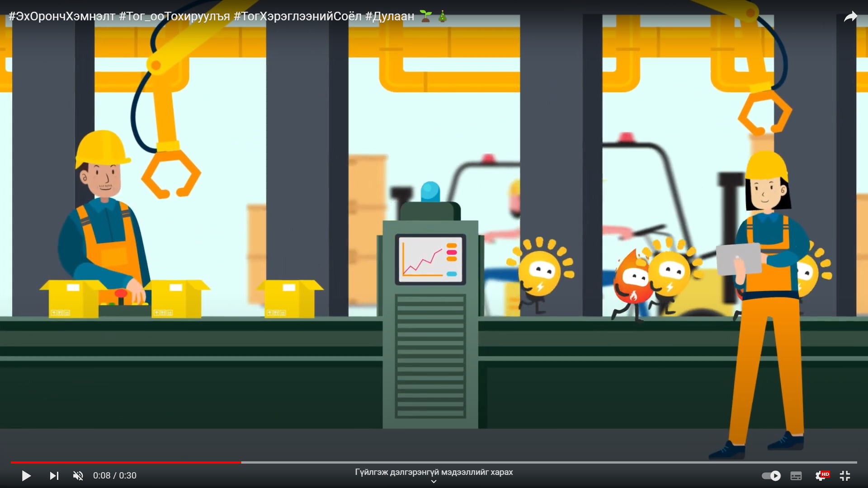The height and width of the screenshot is (488, 868).
Task: Toggle the autoplay switch
Action: pyautogui.click(x=771, y=476)
